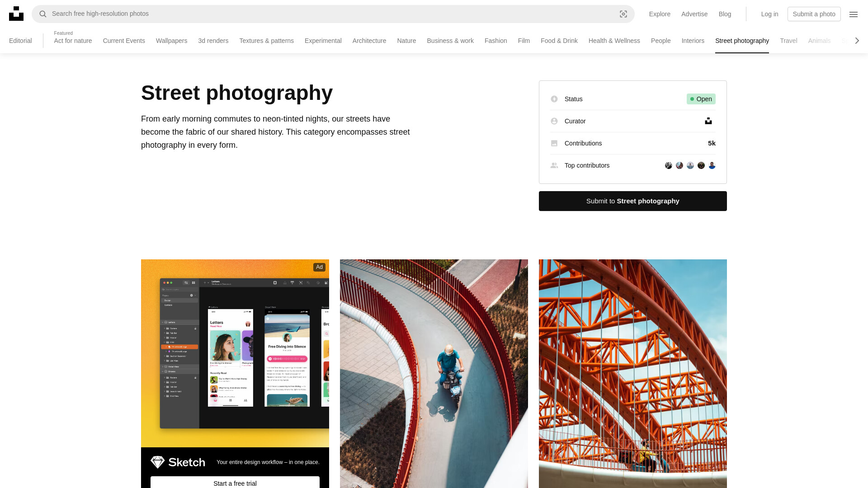Open the orange bridge arch photo
Viewport: 868px width, 488px height.
pos(633,374)
